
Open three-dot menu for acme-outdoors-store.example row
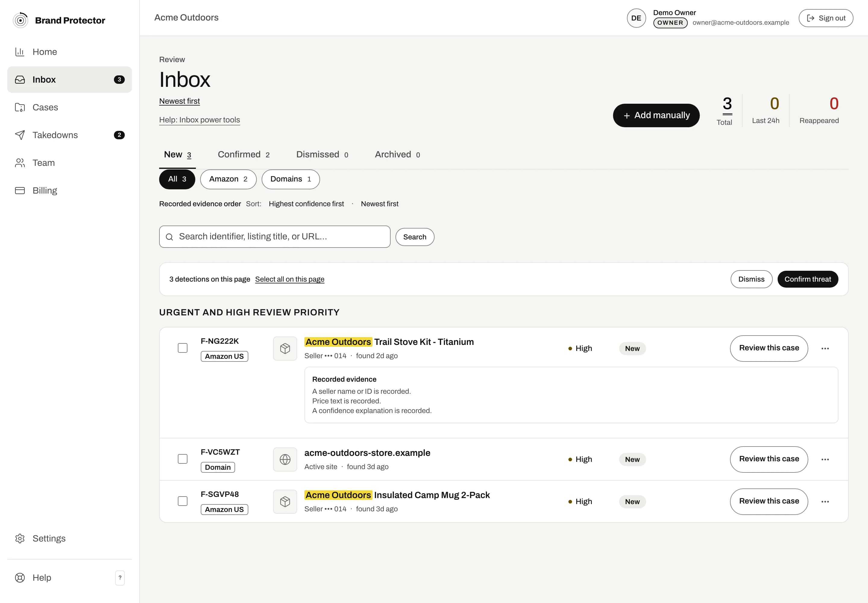(825, 459)
